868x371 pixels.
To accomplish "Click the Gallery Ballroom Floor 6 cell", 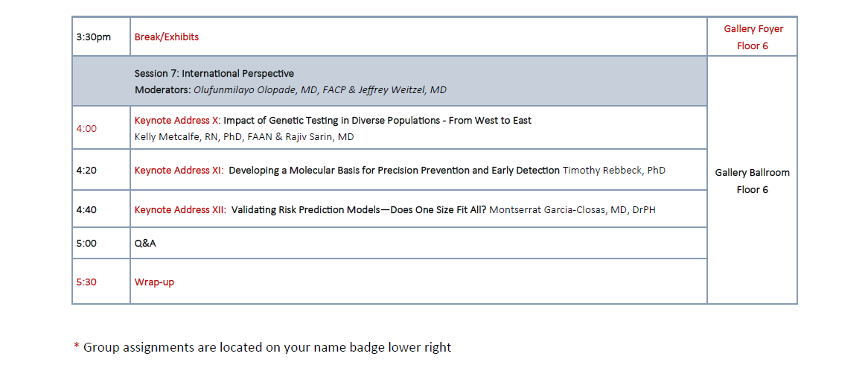I will [752, 181].
